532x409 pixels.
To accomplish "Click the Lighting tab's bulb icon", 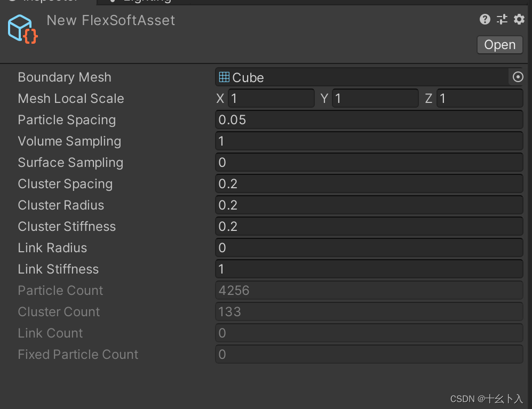I will coord(112,2).
